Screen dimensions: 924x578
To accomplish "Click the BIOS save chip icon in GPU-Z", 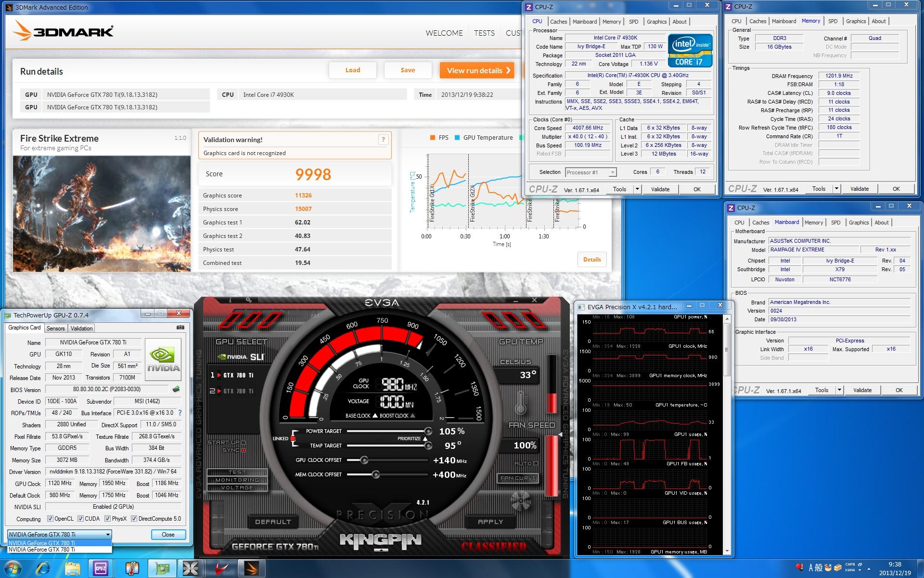I will pyautogui.click(x=176, y=389).
